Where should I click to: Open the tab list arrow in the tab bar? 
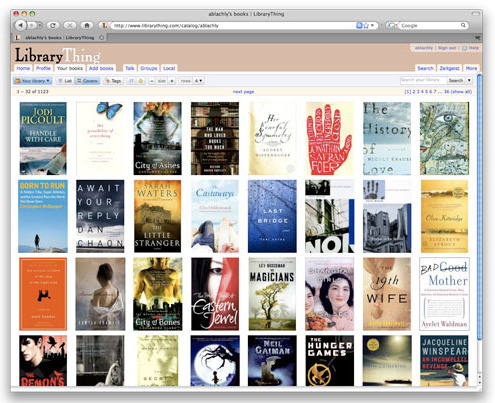(x=478, y=38)
